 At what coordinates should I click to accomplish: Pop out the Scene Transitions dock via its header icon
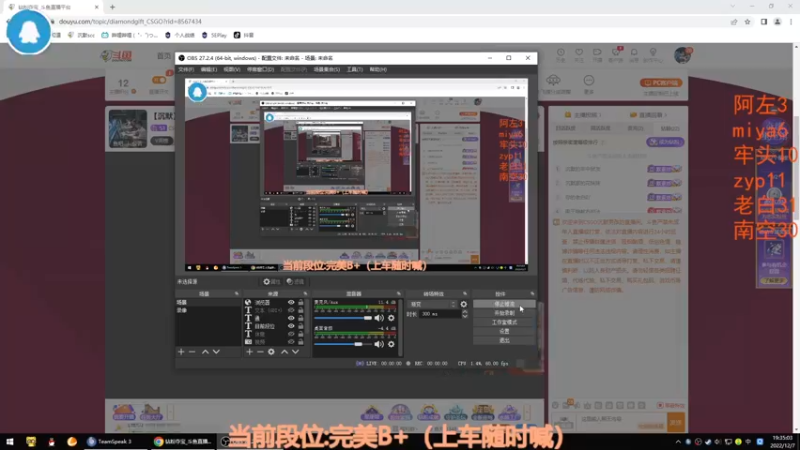[x=465, y=294]
